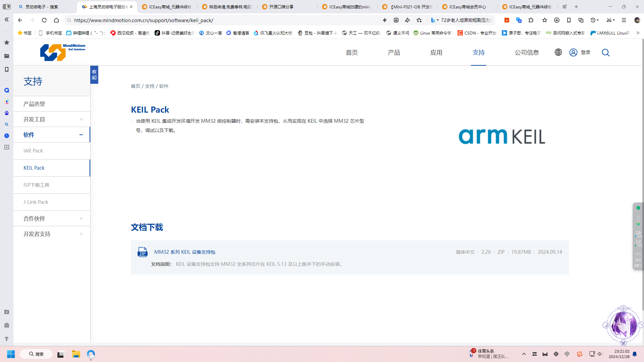
Task: Click the 支持 breadcrumb link
Action: pyautogui.click(x=150, y=86)
